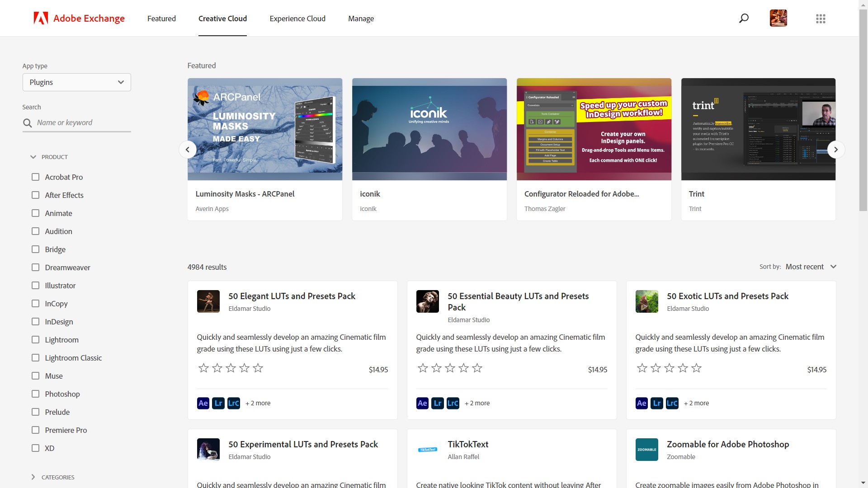Toggle the Animate product checkbox
868x488 pixels.
click(x=35, y=213)
